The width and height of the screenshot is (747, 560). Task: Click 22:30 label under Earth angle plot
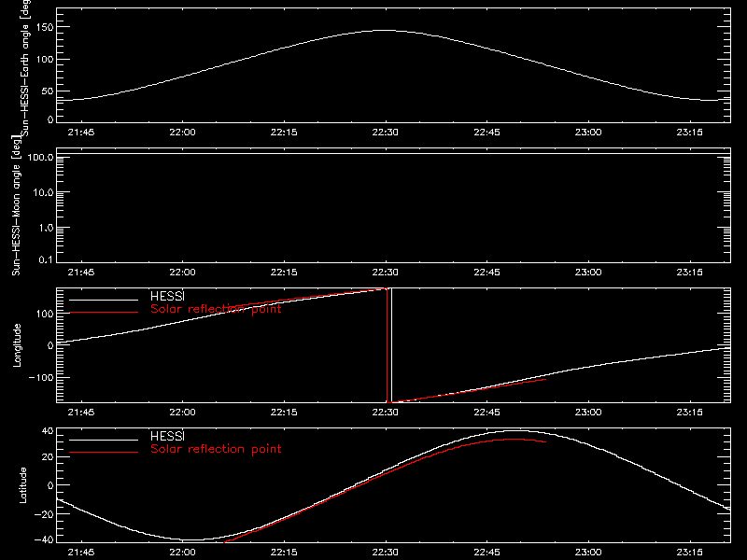click(386, 132)
